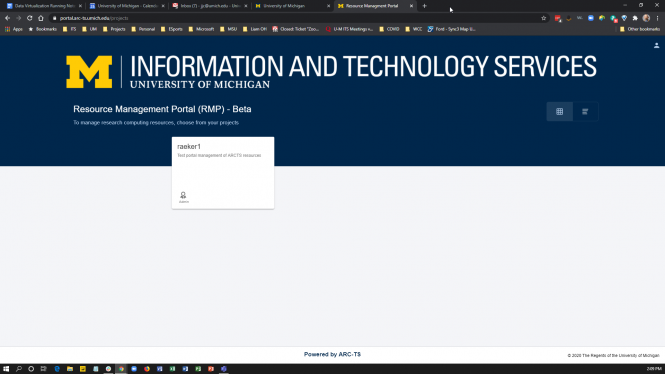Viewport: 665px width, 374px height.
Task: Open the raeker1 project card
Action: point(223,173)
